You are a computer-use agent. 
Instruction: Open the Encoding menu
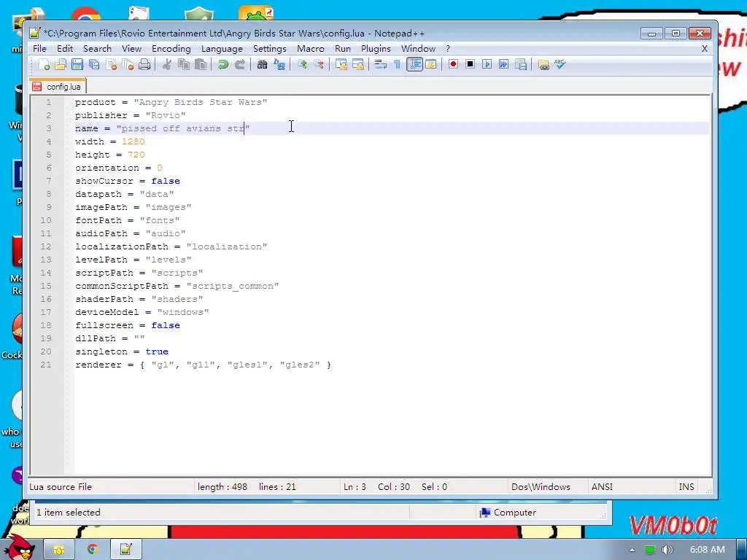(171, 49)
